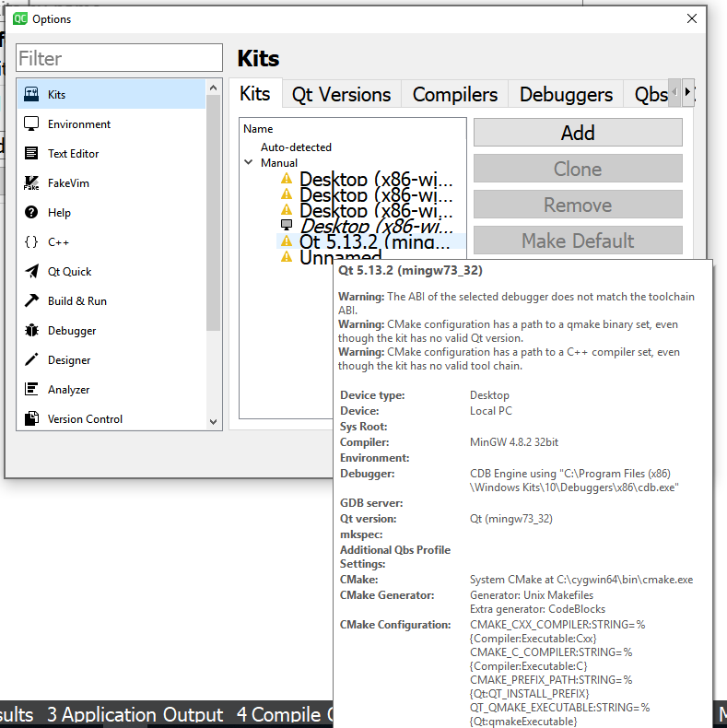Image resolution: width=727 pixels, height=728 pixels.
Task: Open the Help settings icon
Action: (31, 212)
